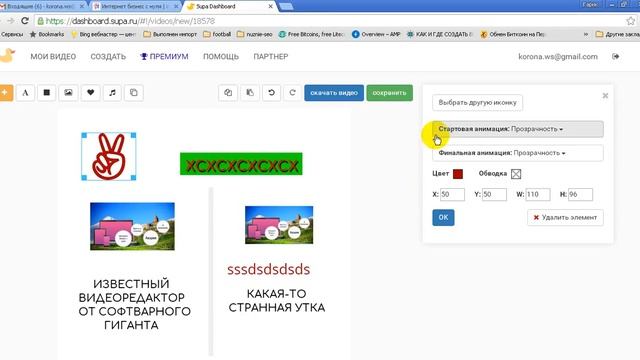Switch to the Интернет бизнес с нуля tab

pos(135,7)
